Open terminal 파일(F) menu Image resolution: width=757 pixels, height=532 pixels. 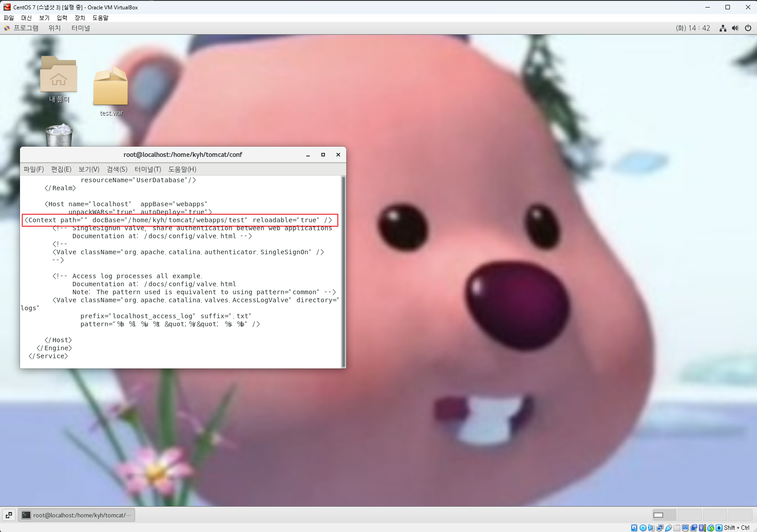34,169
